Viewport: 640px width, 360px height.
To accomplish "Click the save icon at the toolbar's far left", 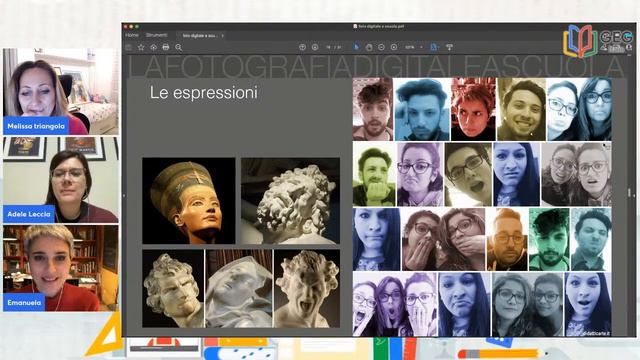I will click(129, 47).
